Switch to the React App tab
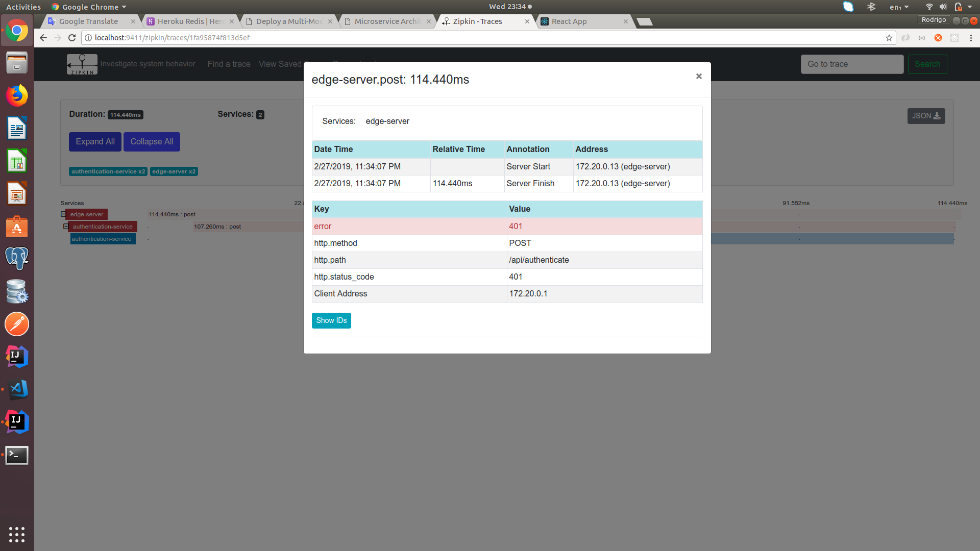 point(569,21)
